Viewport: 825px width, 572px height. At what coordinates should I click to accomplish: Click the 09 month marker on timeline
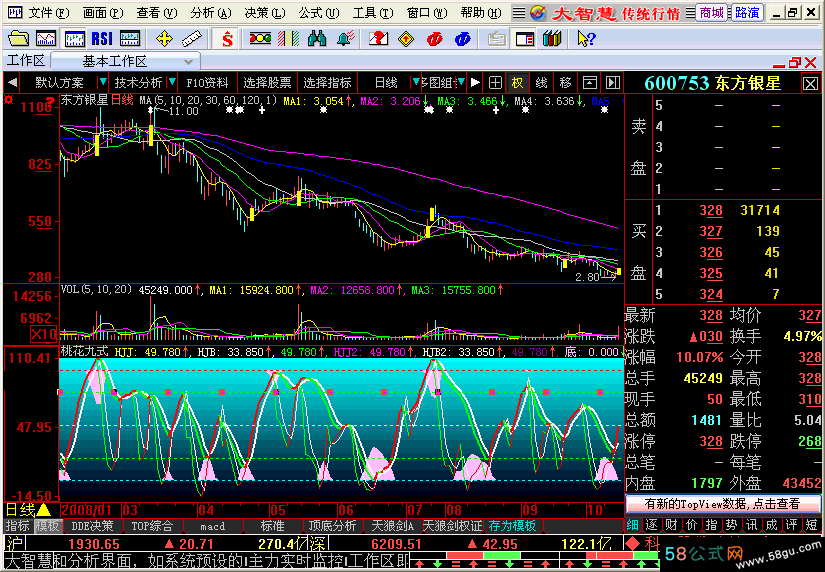coord(530,510)
